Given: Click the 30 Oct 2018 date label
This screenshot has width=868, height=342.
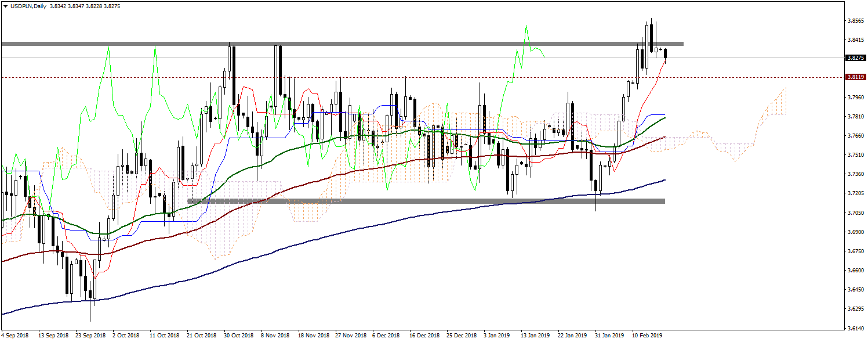Looking at the screenshot, I should [x=239, y=336].
